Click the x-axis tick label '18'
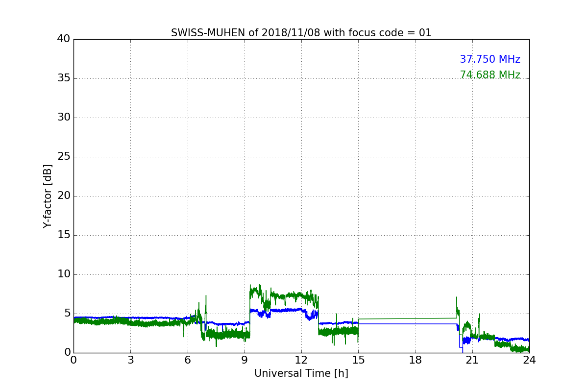 point(416,360)
